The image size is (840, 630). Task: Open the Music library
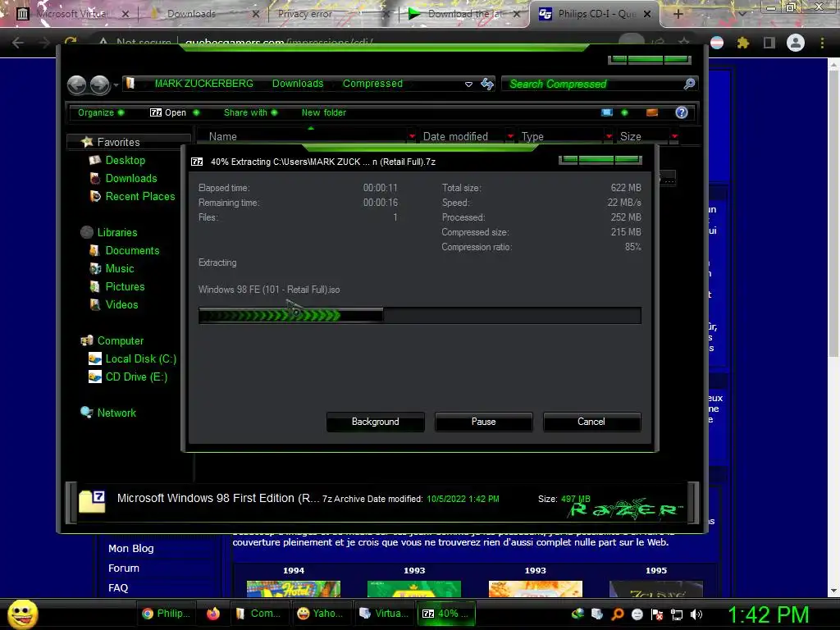pyautogui.click(x=120, y=269)
